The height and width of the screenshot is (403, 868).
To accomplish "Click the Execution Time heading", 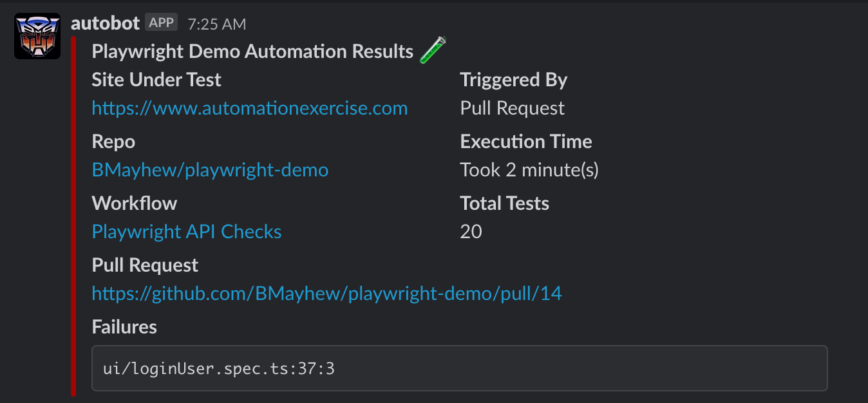I will [x=526, y=142].
